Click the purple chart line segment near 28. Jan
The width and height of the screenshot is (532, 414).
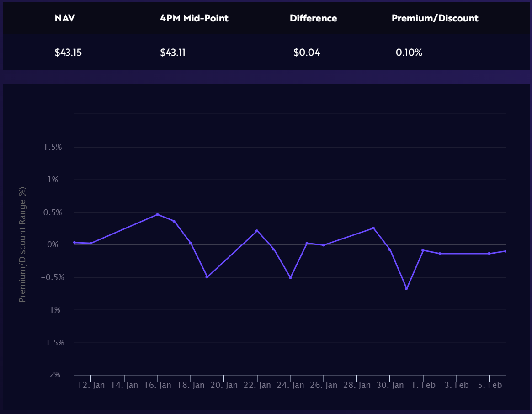pyautogui.click(x=356, y=234)
